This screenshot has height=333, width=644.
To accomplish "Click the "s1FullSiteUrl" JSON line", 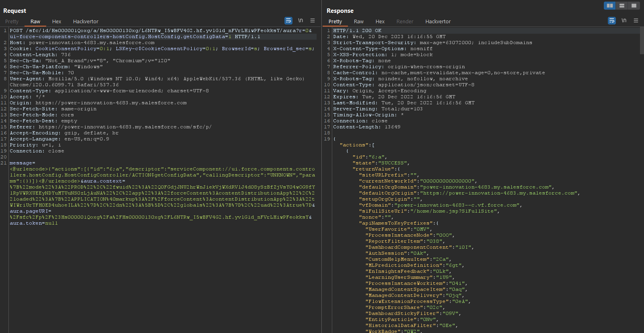I will coord(429,211).
